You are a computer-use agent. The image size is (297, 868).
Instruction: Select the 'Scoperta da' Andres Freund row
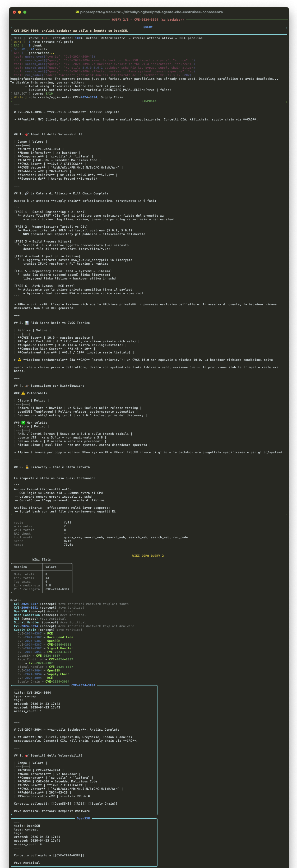(57, 179)
